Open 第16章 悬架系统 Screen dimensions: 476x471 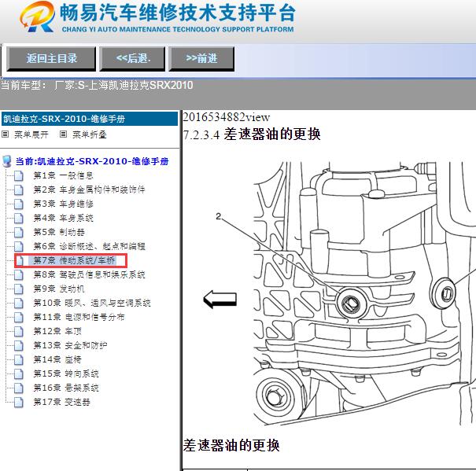point(66,388)
